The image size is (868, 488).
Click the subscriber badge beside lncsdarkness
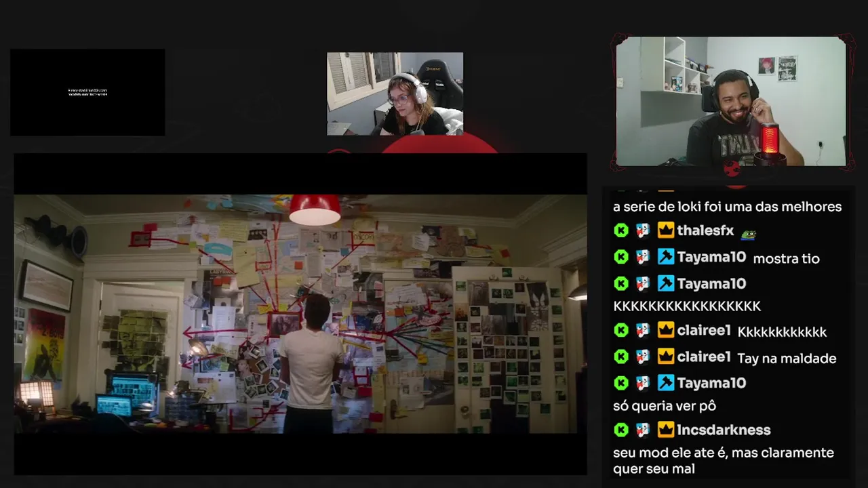[643, 430]
